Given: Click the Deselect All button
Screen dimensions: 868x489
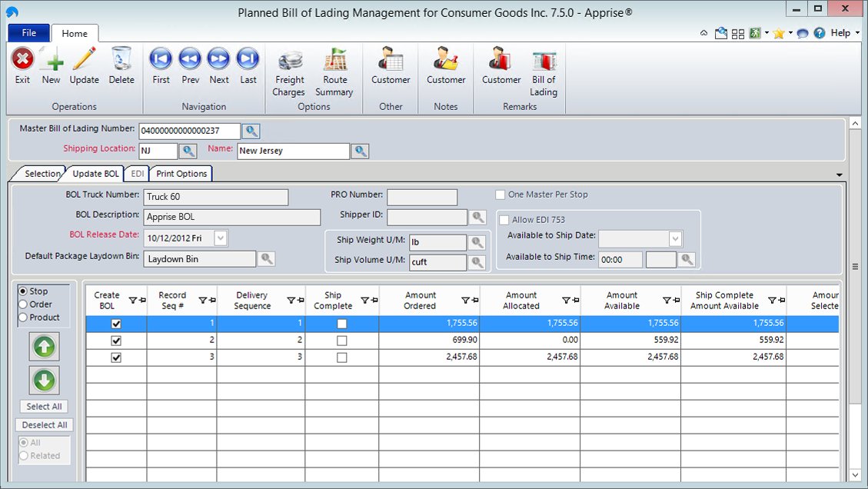Looking at the screenshot, I should [x=45, y=424].
